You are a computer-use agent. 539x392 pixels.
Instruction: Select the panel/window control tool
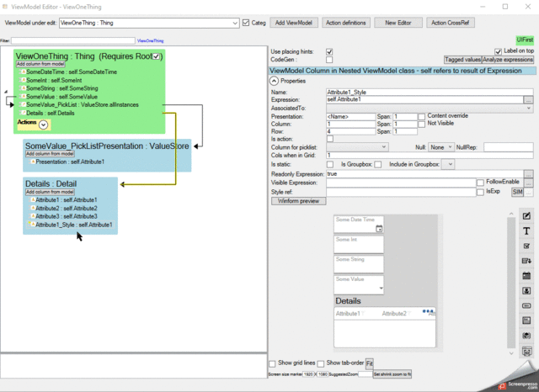pyautogui.click(x=526, y=320)
